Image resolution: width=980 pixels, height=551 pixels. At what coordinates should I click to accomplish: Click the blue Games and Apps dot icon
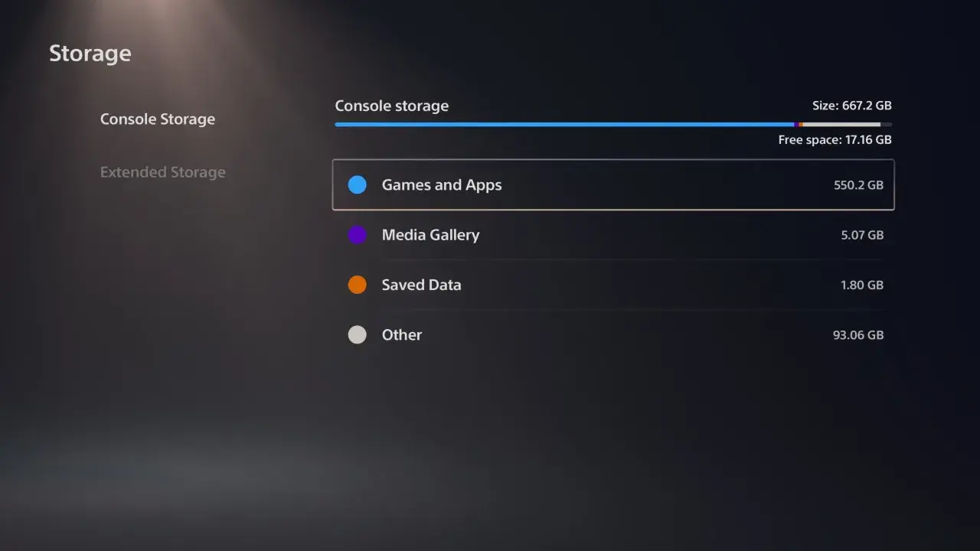tap(357, 184)
